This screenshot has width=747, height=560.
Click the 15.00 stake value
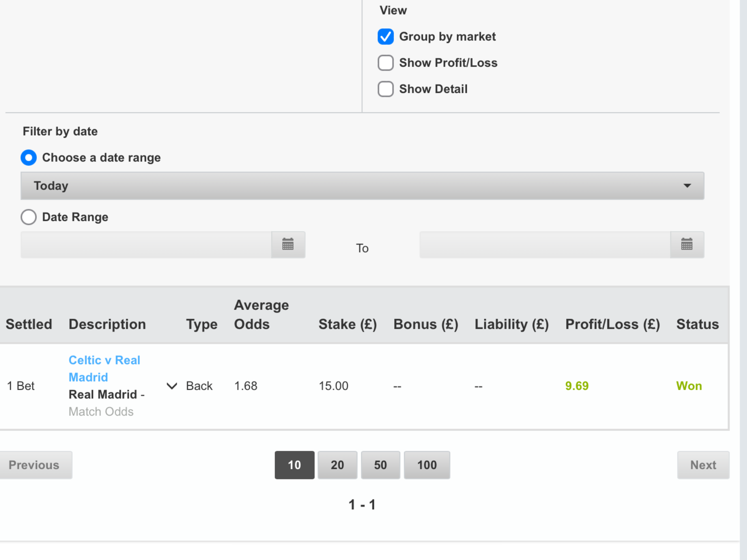333,386
